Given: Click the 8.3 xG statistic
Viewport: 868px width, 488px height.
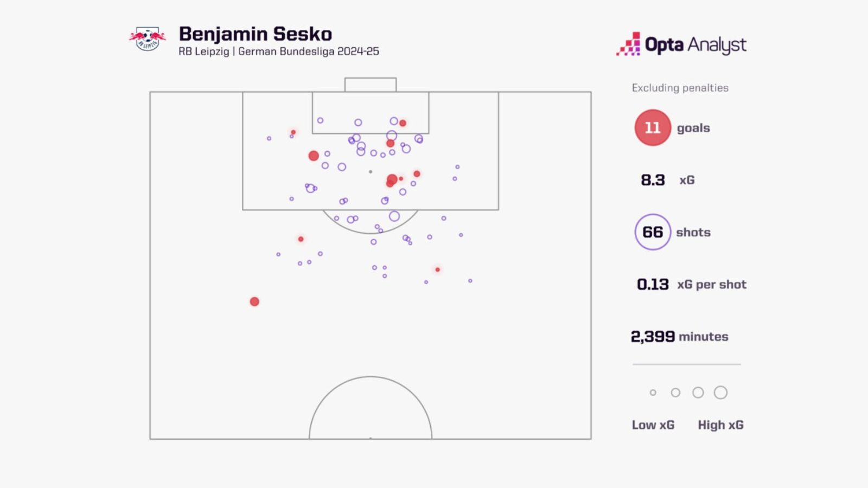Looking at the screenshot, I should (x=668, y=180).
